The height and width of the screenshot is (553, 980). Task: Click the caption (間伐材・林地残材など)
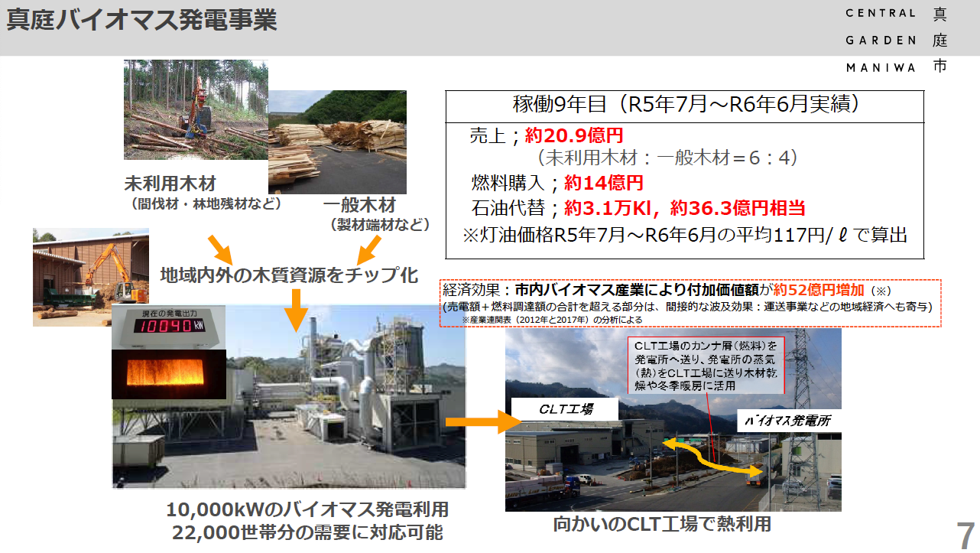click(206, 204)
